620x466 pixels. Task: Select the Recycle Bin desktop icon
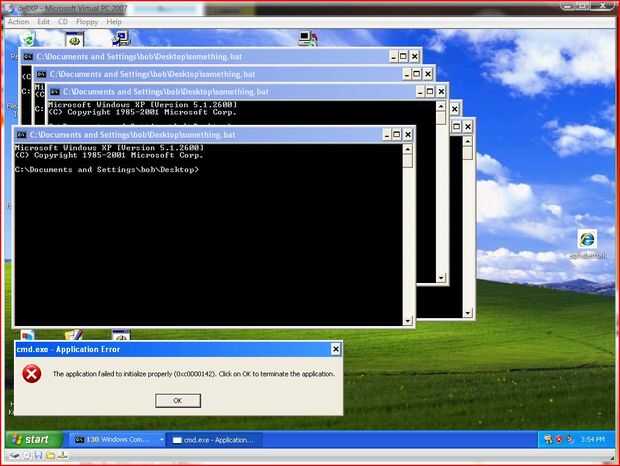pos(28,39)
